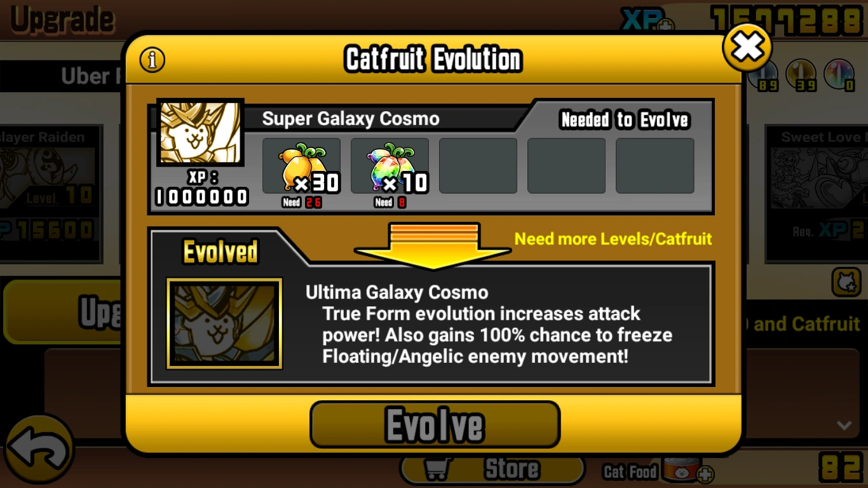The image size is (868, 488).
Task: View the Ultima Galaxy Cosmo evolved portrait
Action: [224, 323]
